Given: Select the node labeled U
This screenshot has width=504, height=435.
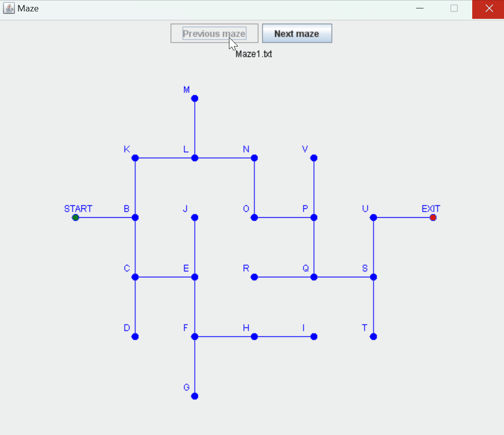Looking at the screenshot, I should 373,217.
